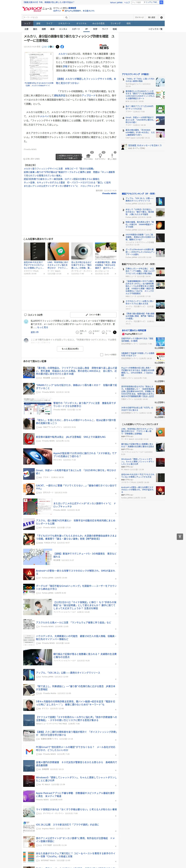Open first commenter's smiley avatar

[26, 322]
